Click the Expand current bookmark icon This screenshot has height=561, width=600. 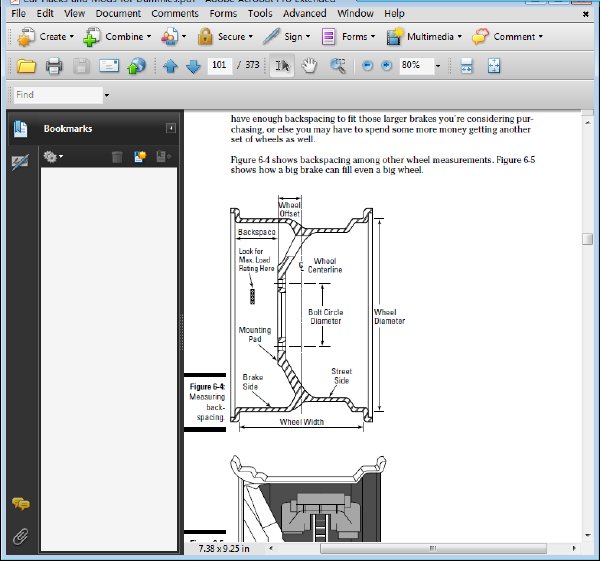coord(164,157)
